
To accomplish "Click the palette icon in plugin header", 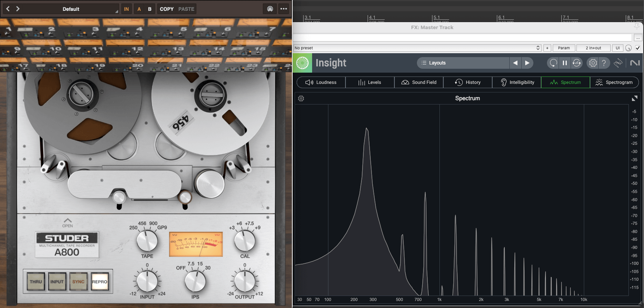I will pos(270,9).
